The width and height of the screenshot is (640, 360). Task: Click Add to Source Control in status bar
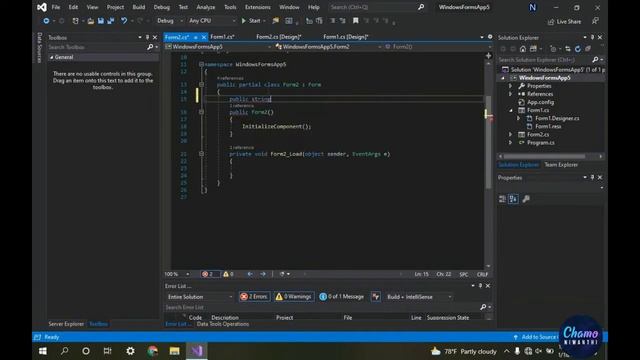click(x=535, y=337)
